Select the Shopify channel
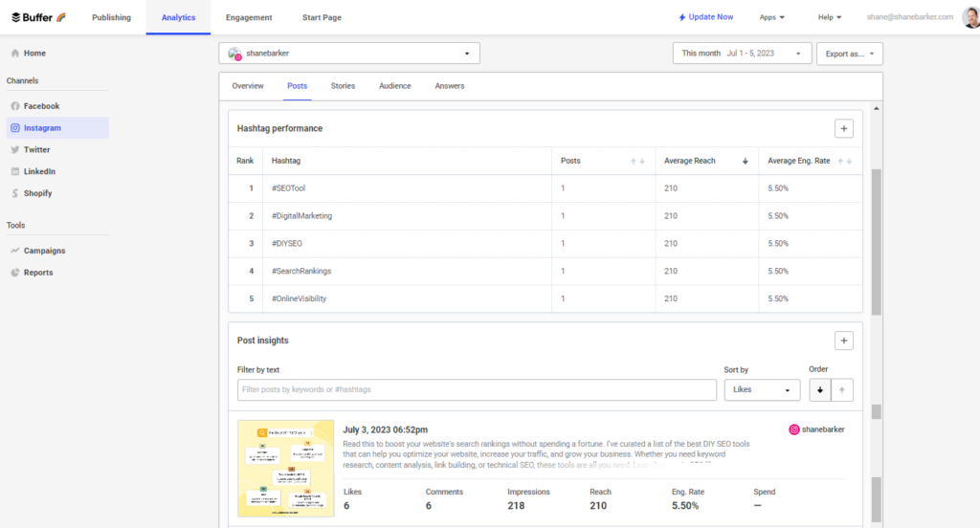980x528 pixels. [x=32, y=193]
